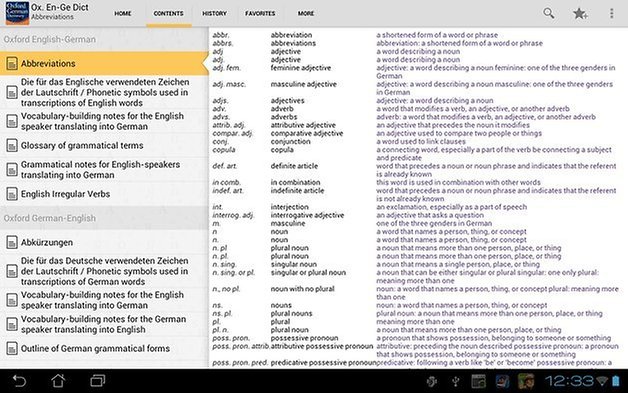Select Abbreviations in the contents list

tap(104, 63)
